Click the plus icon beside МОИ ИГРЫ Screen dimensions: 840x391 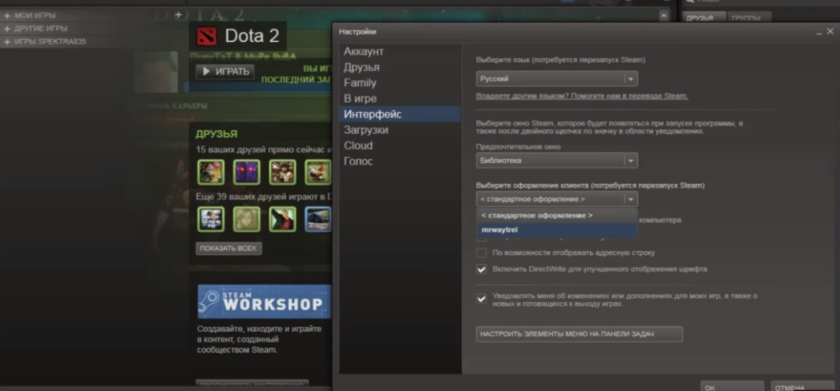[x=8, y=16]
